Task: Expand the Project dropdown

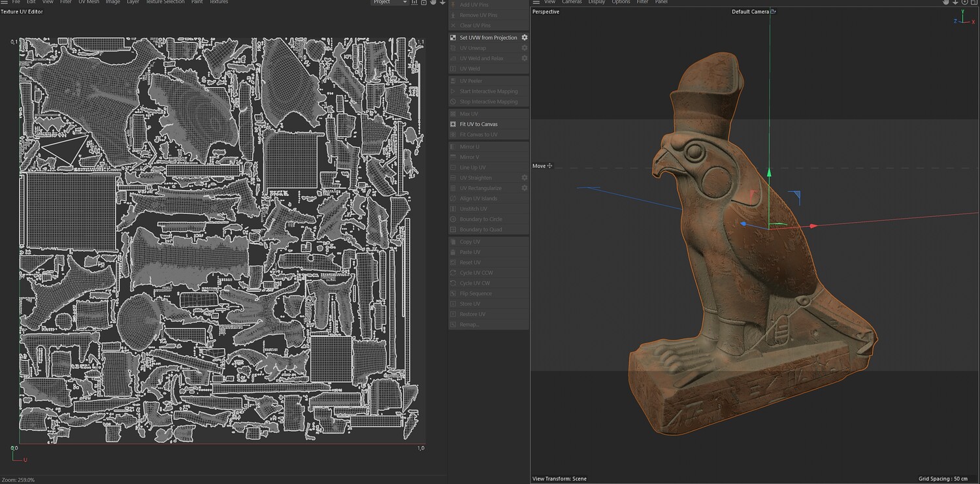Action: [x=390, y=2]
